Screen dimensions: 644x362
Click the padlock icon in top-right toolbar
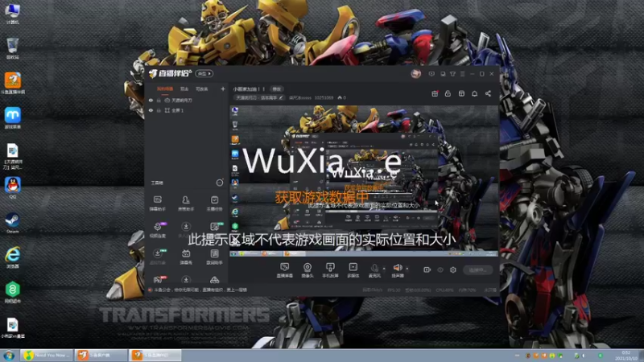click(x=448, y=93)
